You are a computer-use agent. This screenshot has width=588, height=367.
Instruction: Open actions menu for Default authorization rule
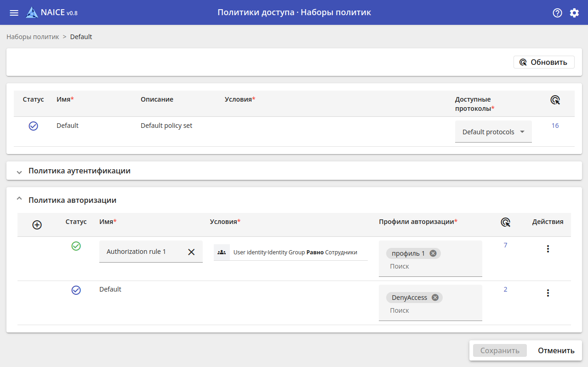click(x=548, y=293)
